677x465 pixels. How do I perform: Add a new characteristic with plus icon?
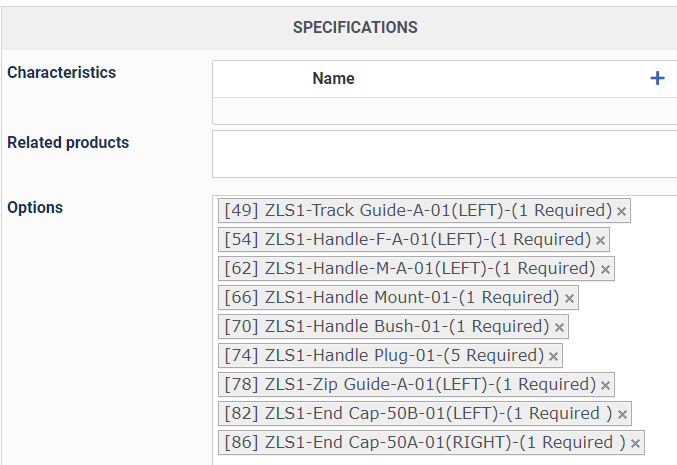coord(657,78)
